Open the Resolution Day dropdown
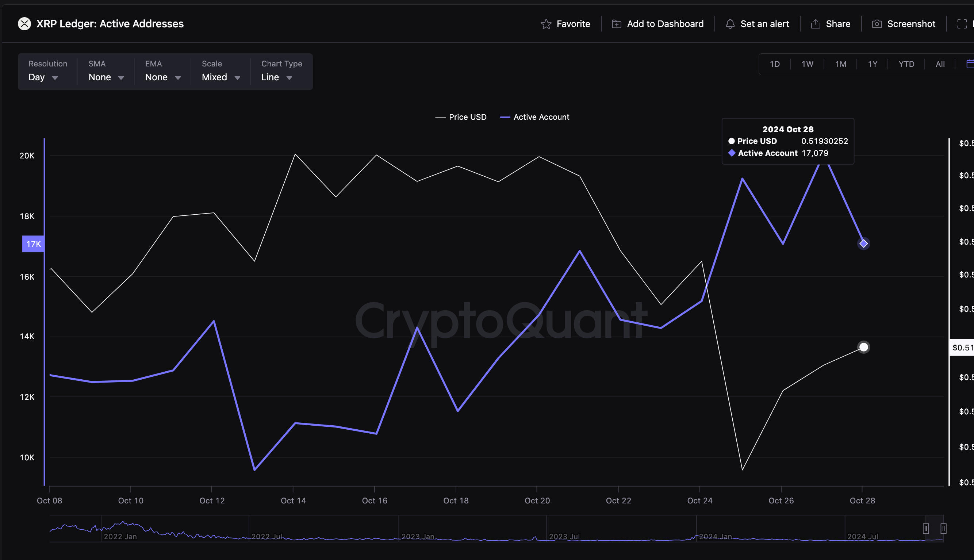Image resolution: width=974 pixels, height=560 pixels. pyautogui.click(x=48, y=72)
